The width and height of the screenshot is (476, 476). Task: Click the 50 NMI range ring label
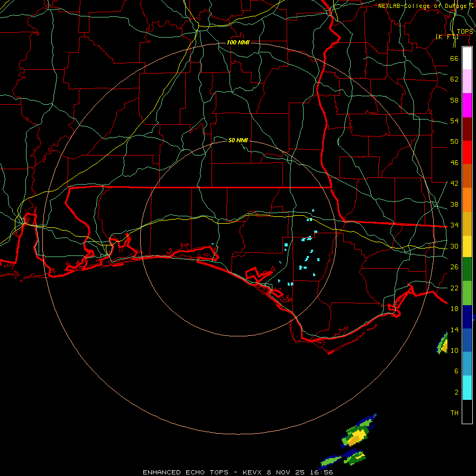click(x=238, y=140)
